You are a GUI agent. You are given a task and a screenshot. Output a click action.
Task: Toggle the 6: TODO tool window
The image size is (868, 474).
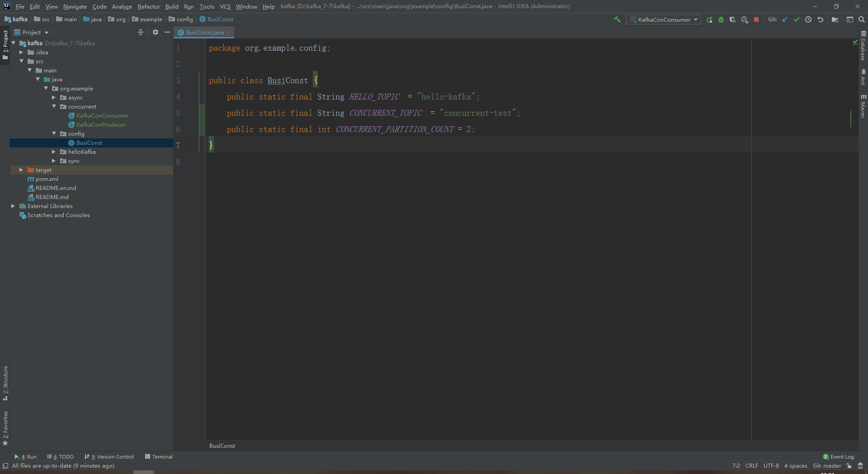click(60, 457)
